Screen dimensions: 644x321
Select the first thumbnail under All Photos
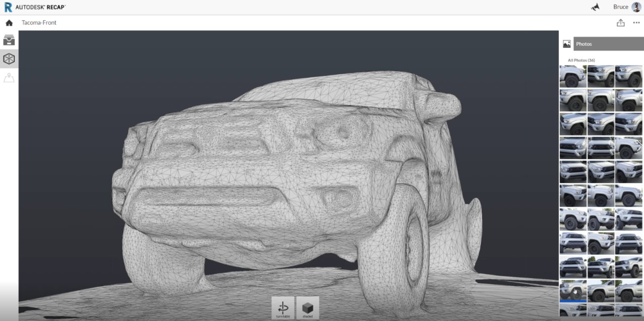pos(573,76)
